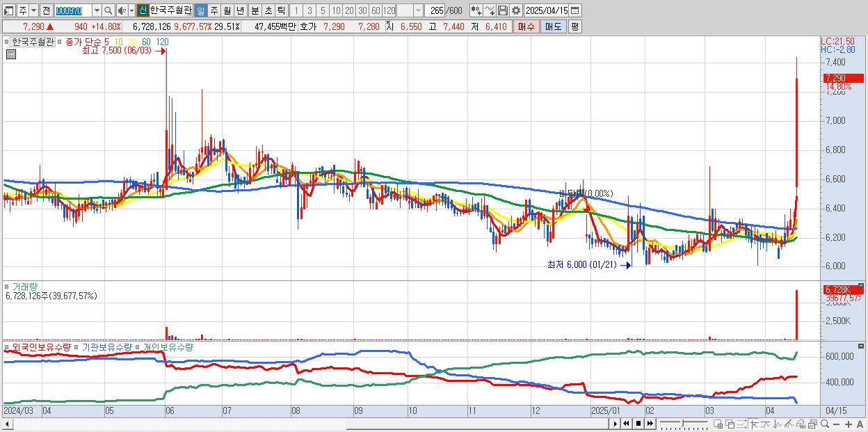Click the add line-chart overlay icon
This screenshot has height=432, width=868.
click(490, 10)
